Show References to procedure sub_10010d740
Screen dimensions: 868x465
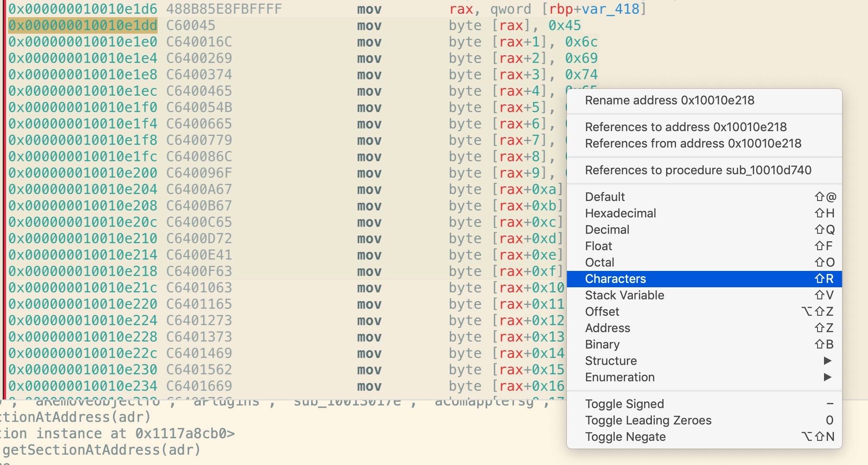(x=698, y=170)
